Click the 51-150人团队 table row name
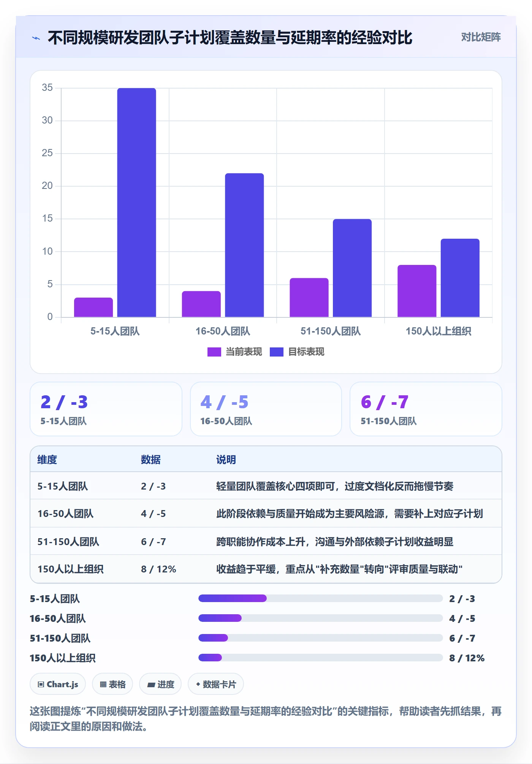Viewport: 532px width, 764px height. pos(68,542)
